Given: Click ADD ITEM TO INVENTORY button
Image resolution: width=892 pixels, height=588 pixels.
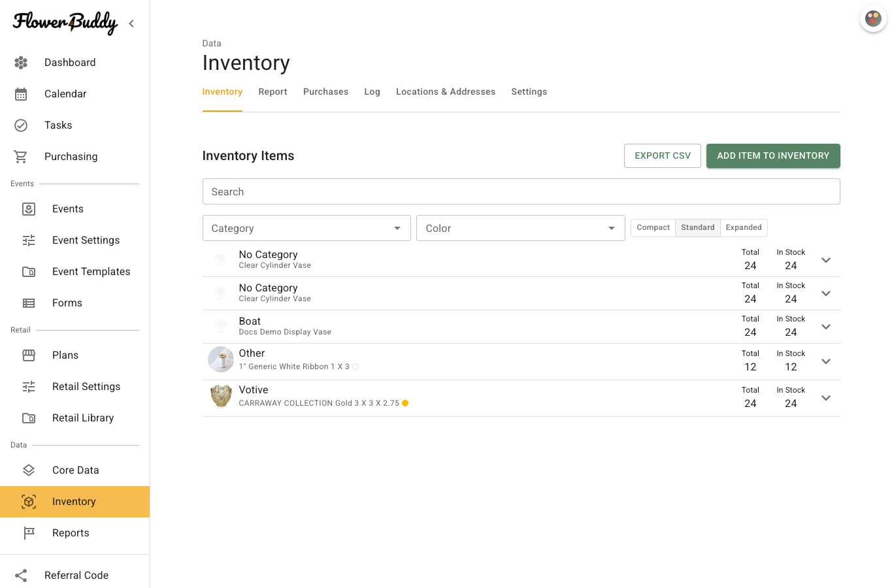Looking at the screenshot, I should pyautogui.click(x=773, y=155).
